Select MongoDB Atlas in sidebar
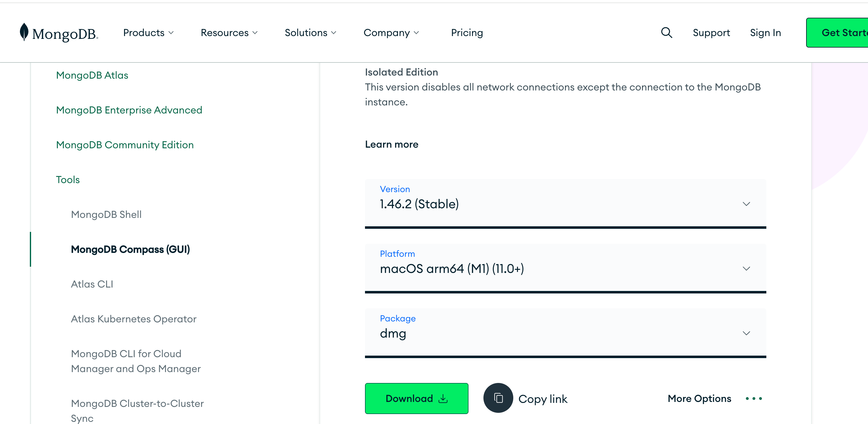 click(x=92, y=75)
